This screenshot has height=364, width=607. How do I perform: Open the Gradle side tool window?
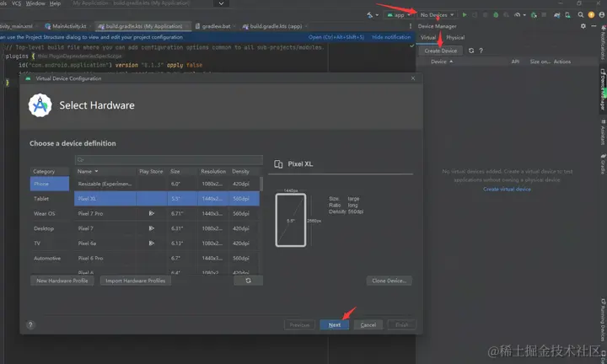click(x=603, y=164)
